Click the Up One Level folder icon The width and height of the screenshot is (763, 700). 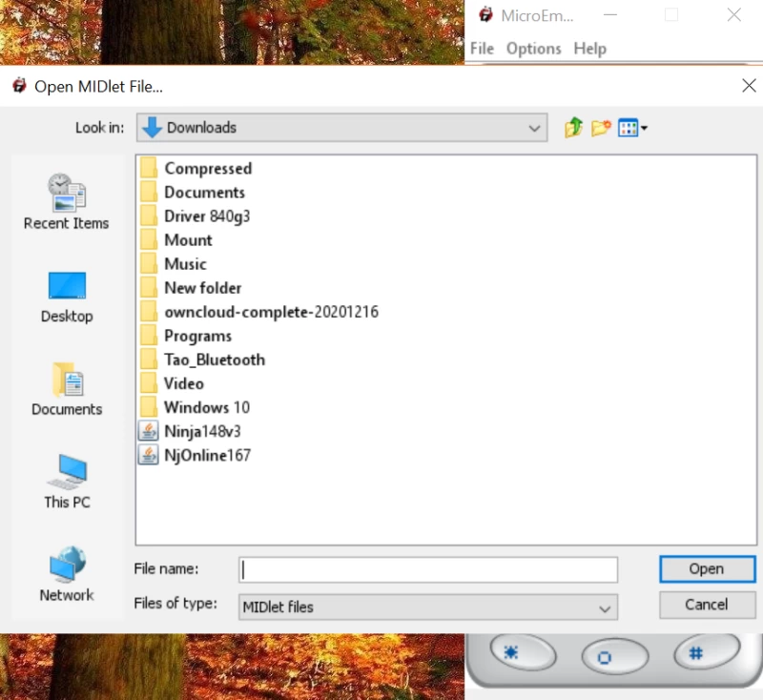pyautogui.click(x=573, y=128)
